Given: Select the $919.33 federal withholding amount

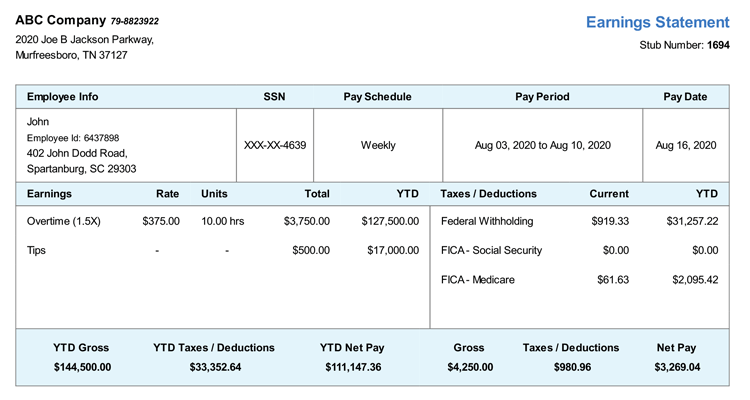Looking at the screenshot, I should pos(609,221).
